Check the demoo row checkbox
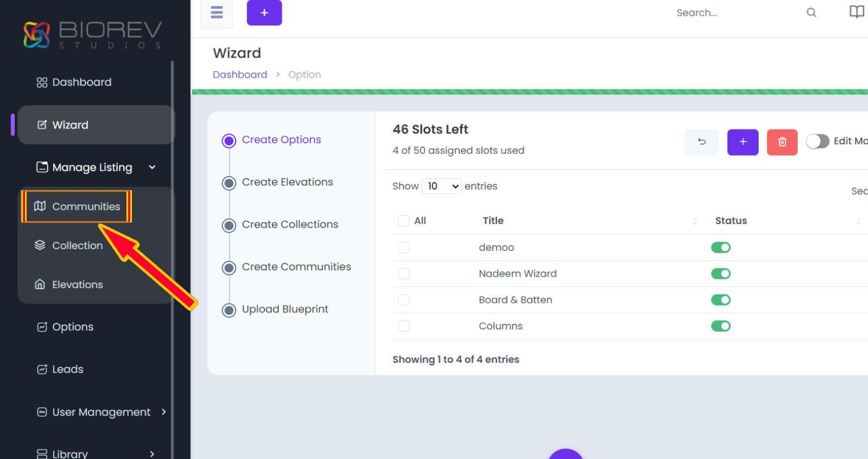 pyautogui.click(x=403, y=247)
